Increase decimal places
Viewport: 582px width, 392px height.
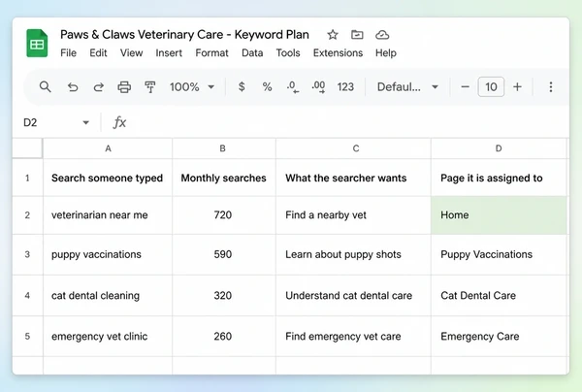point(318,87)
